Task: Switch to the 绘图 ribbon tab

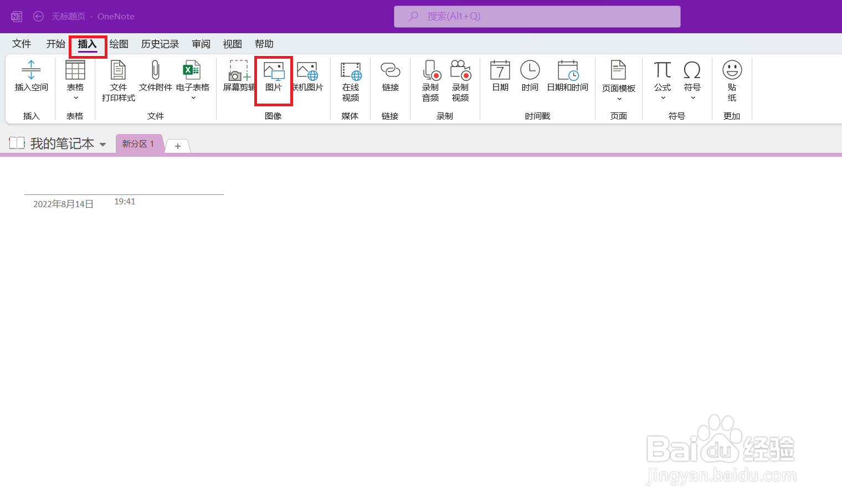Action: (x=118, y=44)
